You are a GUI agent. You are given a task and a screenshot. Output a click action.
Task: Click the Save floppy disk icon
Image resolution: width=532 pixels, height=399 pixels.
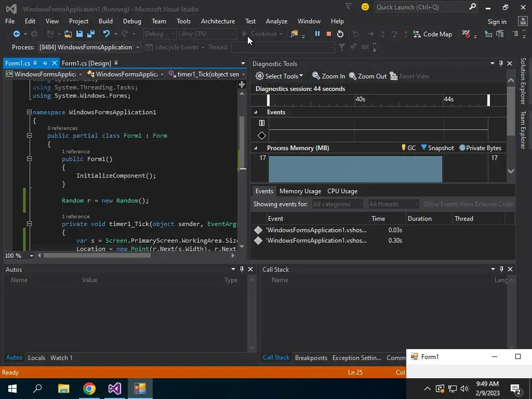point(79,34)
